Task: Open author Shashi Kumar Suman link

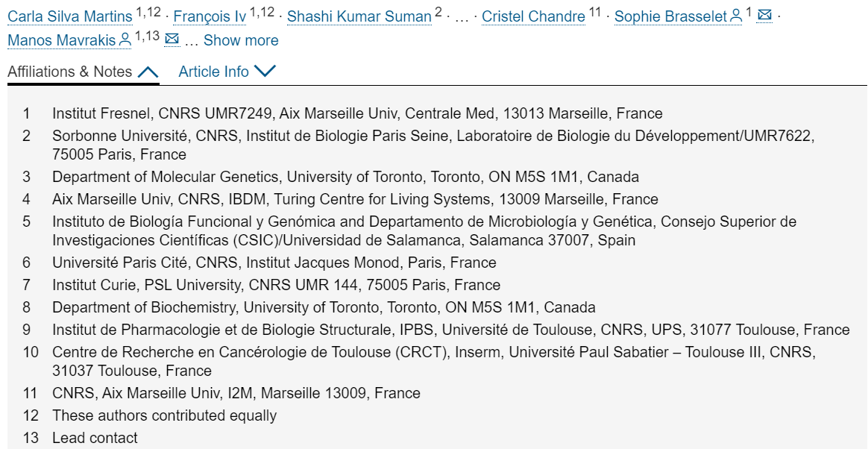Action: point(359,16)
